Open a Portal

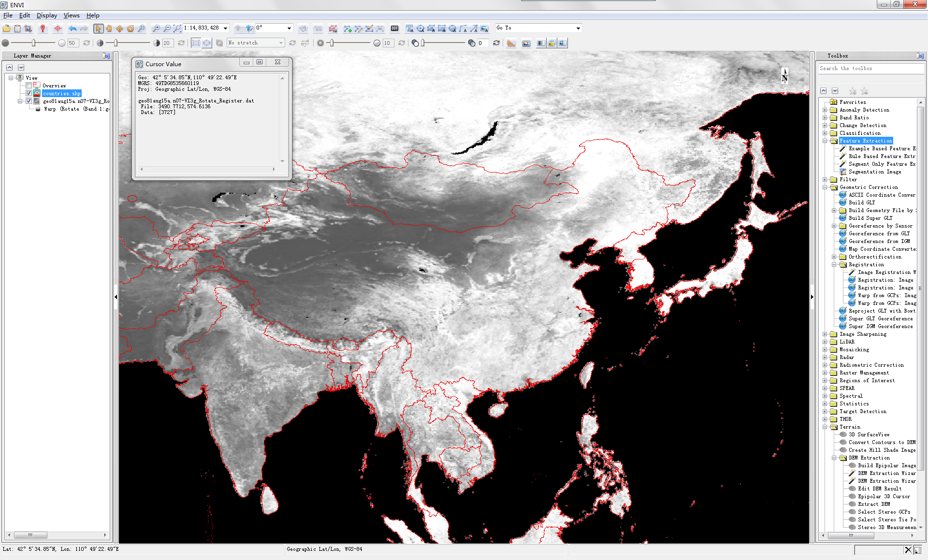tap(526, 43)
